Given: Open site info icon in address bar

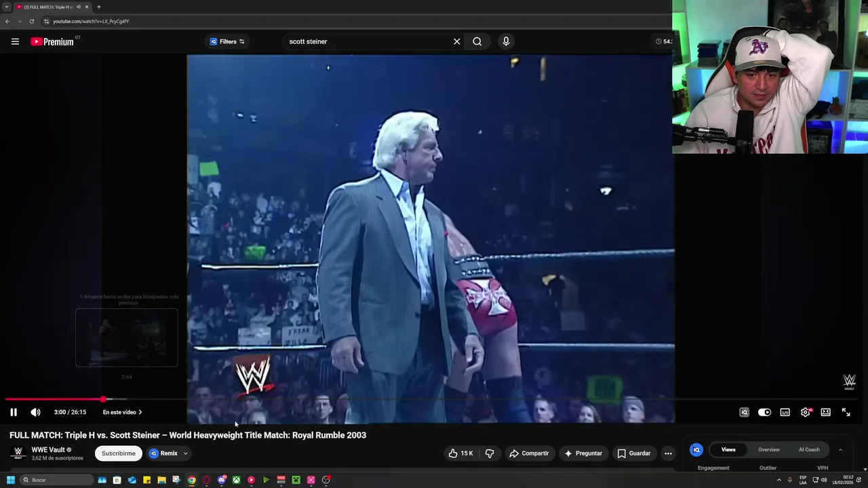Looking at the screenshot, I should (47, 21).
